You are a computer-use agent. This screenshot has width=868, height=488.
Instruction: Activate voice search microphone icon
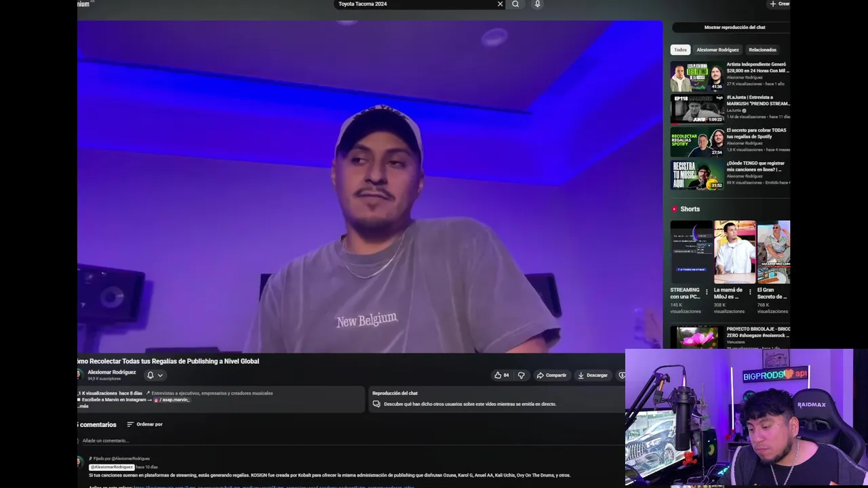click(x=537, y=4)
